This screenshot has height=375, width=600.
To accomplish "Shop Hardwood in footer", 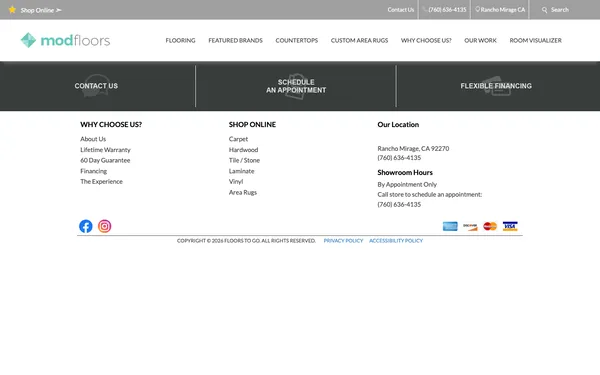I will pos(243,150).
